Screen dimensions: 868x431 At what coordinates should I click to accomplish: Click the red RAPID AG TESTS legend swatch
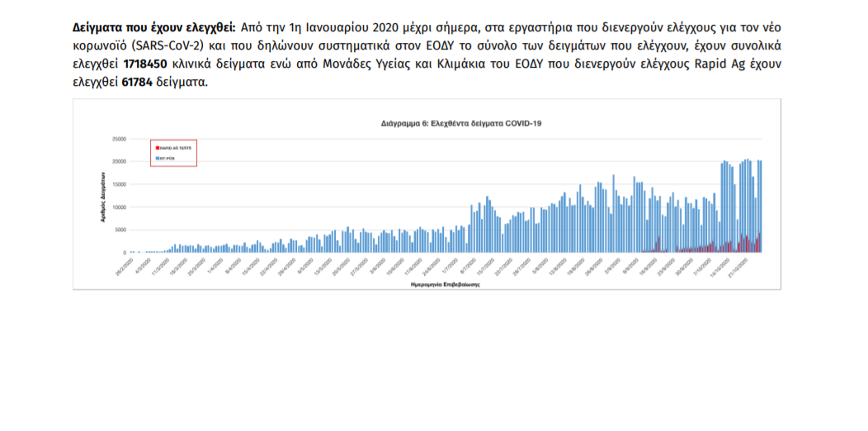click(156, 147)
